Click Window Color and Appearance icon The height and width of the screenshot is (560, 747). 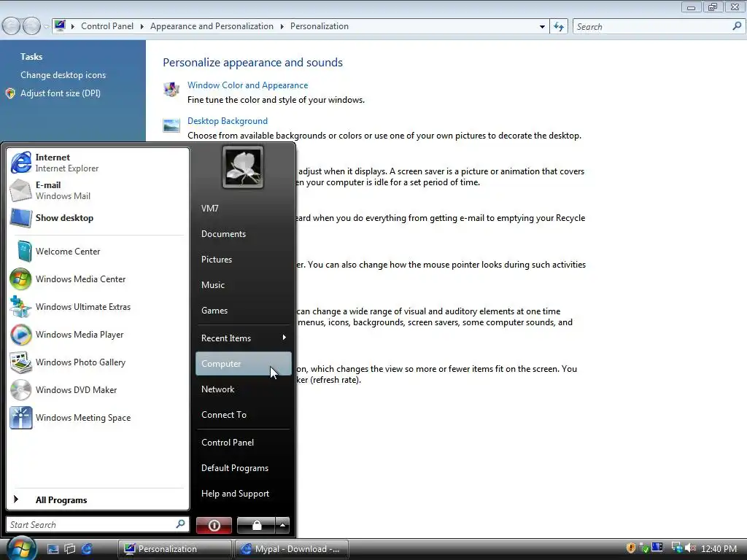[171, 88]
